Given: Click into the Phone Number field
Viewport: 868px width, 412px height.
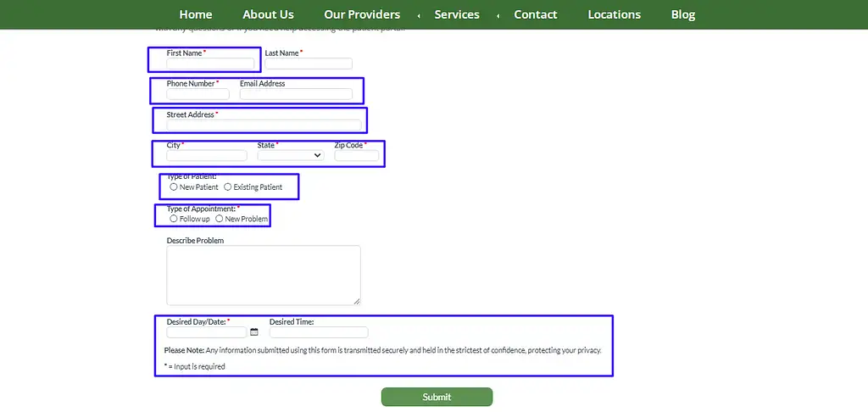Looking at the screenshot, I should [198, 94].
